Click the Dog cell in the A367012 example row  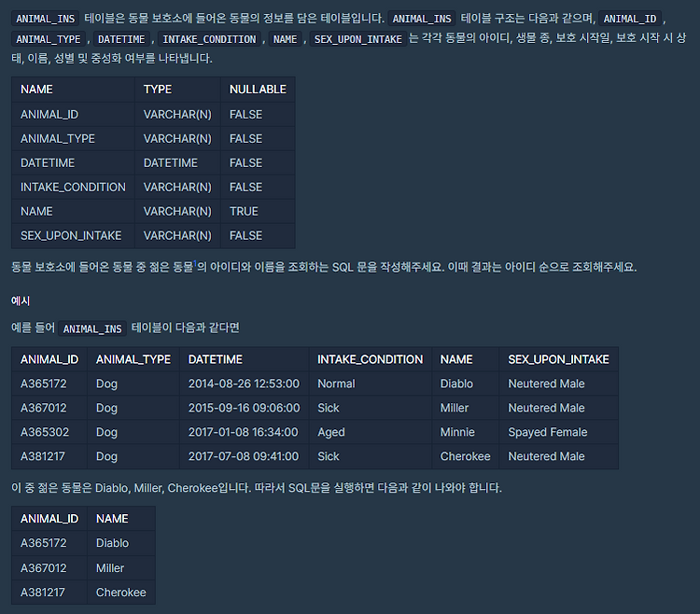coord(106,408)
